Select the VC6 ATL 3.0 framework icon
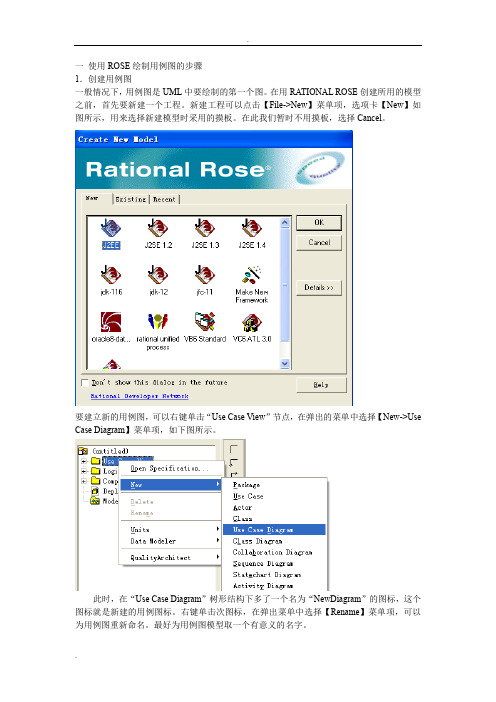The height and width of the screenshot is (702, 496). click(x=252, y=322)
